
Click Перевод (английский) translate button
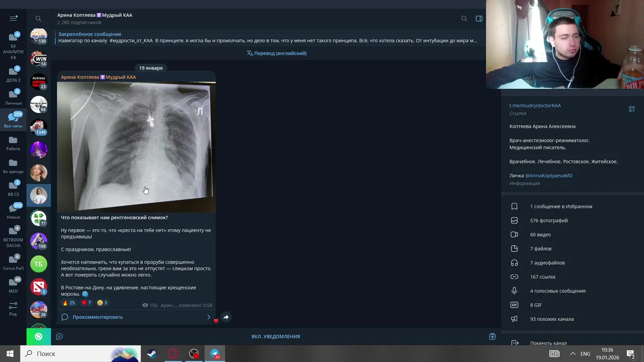click(x=276, y=53)
